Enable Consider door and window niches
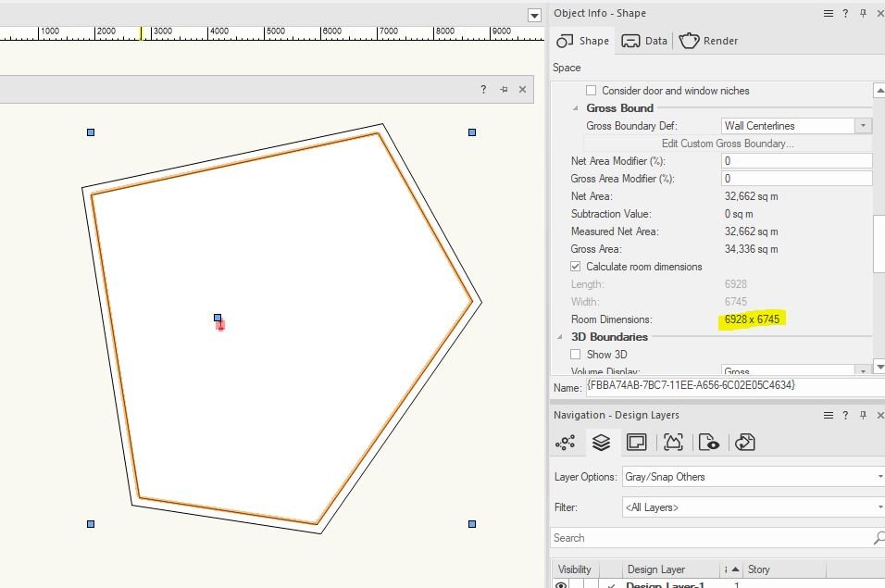The image size is (885, 588). point(592,91)
